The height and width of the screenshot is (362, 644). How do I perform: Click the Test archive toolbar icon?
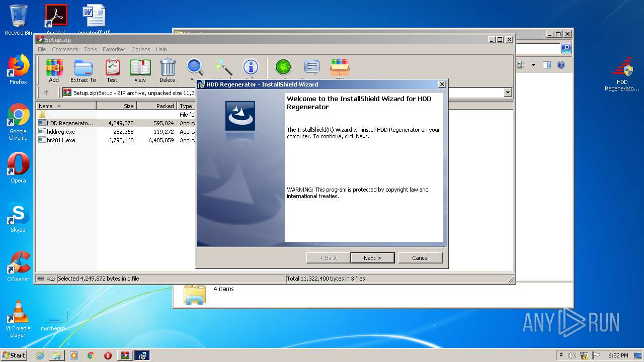(x=112, y=70)
